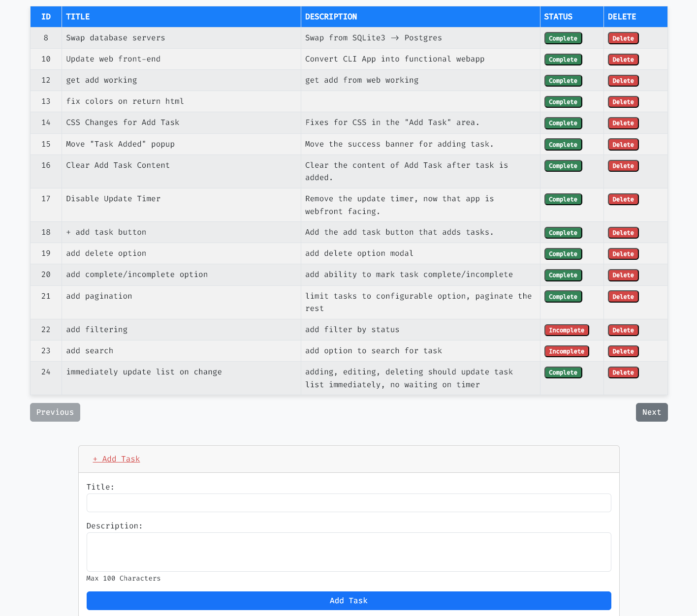Viewport: 697px width, 616px height.
Task: Delete task 20 complete/incomplete option
Action: tap(623, 275)
